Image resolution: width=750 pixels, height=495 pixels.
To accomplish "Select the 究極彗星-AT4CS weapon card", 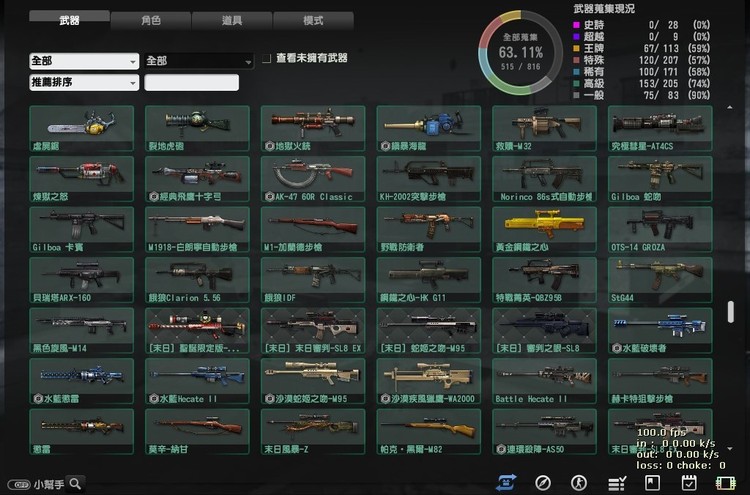I will point(661,129).
